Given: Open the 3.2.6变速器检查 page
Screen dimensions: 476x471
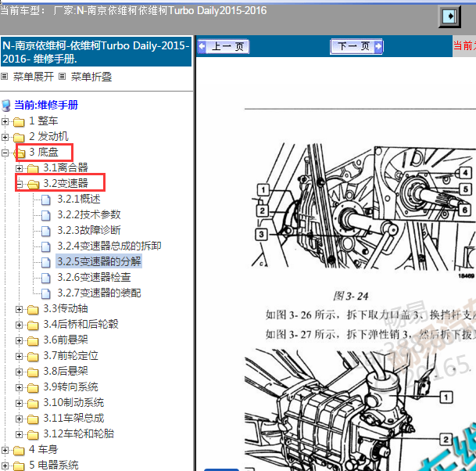Looking at the screenshot, I should click(x=94, y=277).
